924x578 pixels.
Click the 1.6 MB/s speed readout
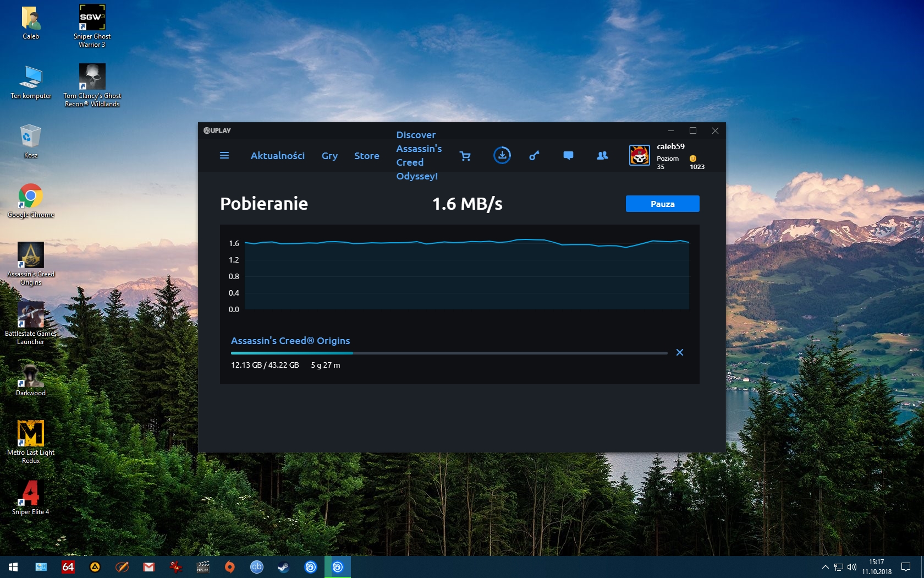click(468, 204)
